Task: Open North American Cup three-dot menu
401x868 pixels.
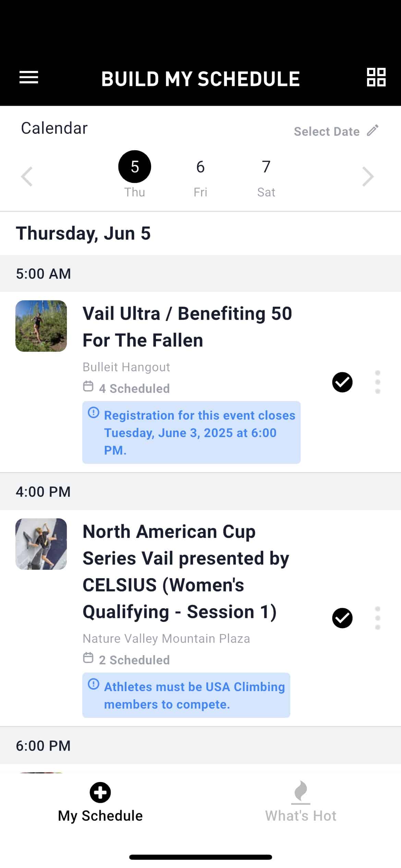Action: 378,618
